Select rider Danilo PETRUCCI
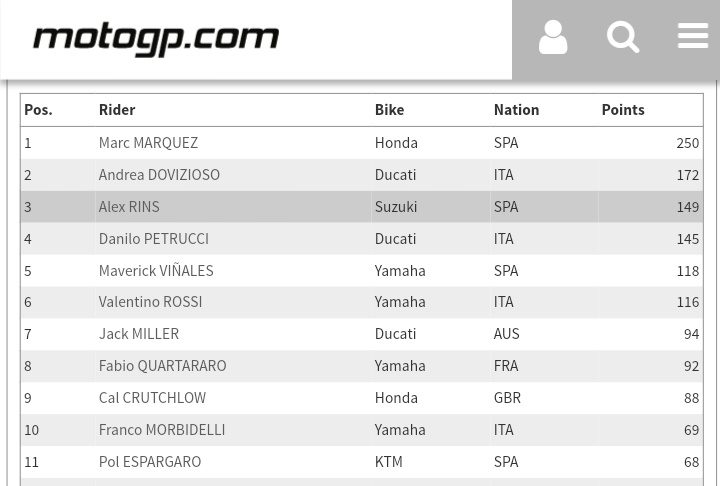This screenshot has width=720, height=486. click(154, 239)
